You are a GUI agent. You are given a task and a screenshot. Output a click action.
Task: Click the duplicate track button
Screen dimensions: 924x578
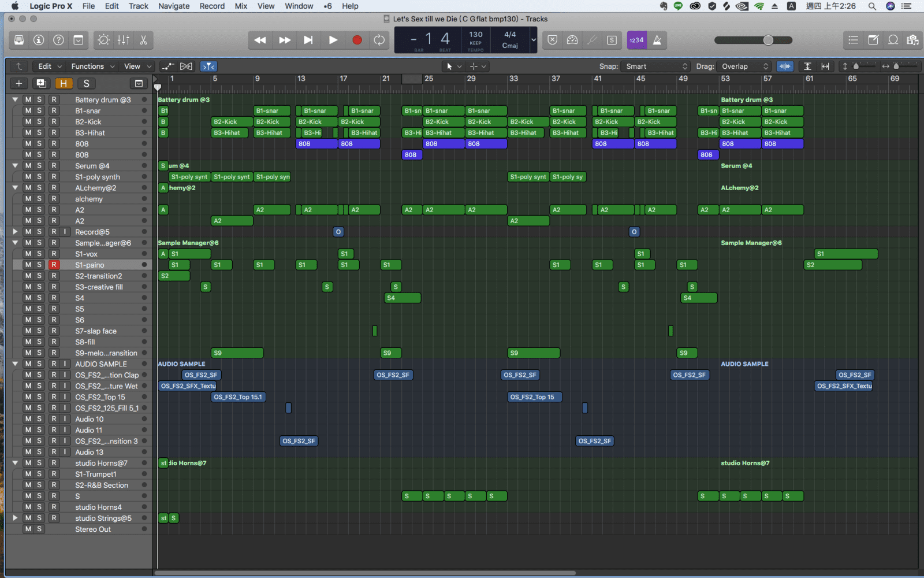tap(41, 83)
